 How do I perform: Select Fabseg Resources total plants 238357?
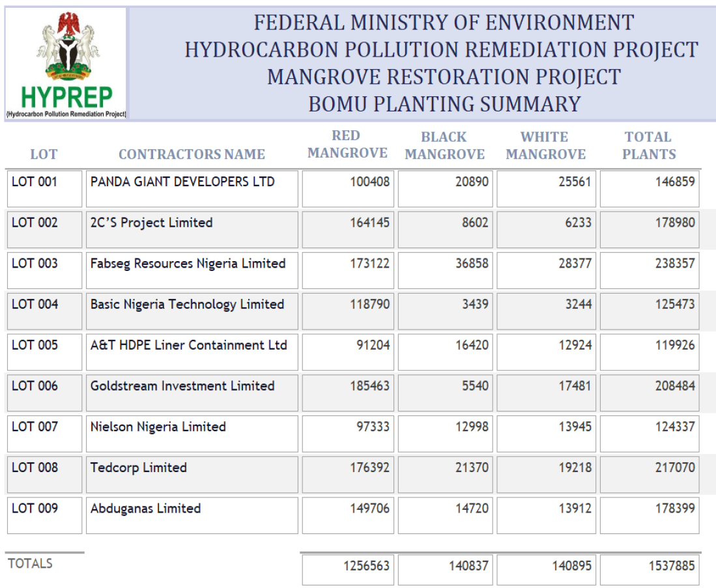point(650,270)
